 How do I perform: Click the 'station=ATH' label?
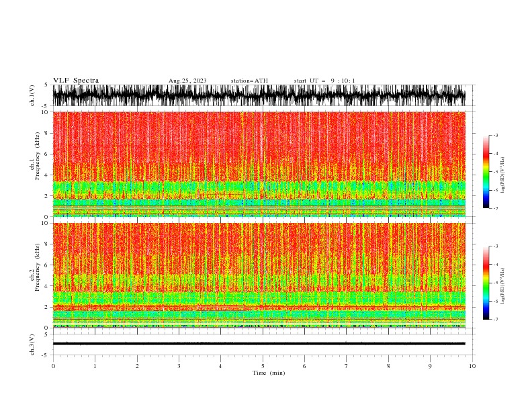249,81
